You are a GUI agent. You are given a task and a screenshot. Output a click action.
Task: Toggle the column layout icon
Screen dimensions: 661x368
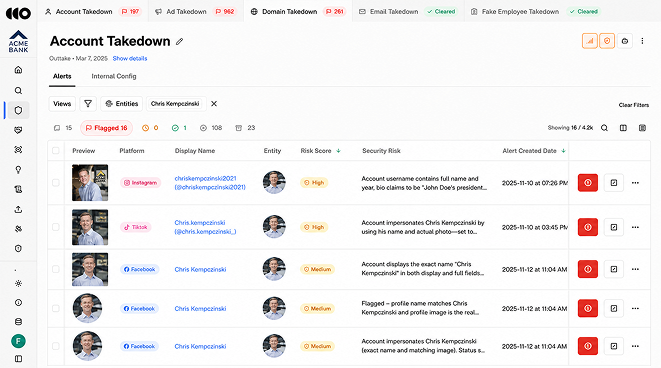coord(623,128)
